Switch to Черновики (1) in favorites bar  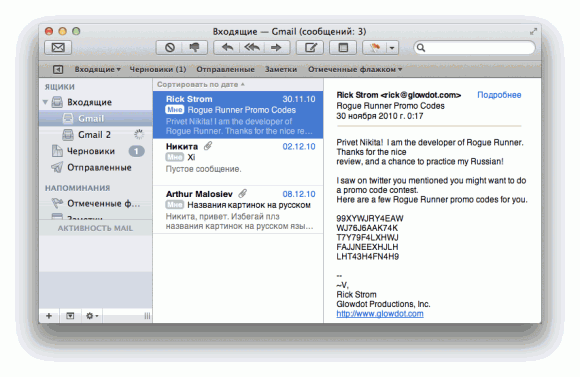click(158, 70)
